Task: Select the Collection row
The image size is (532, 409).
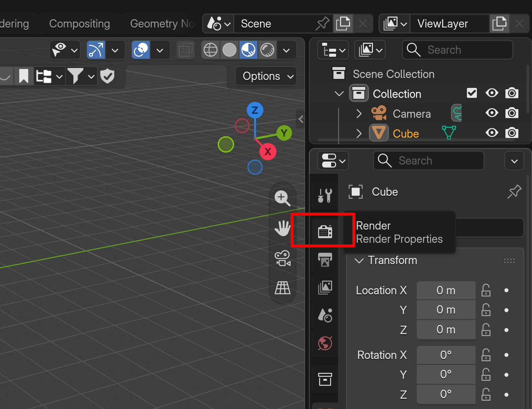Action: 397,94
